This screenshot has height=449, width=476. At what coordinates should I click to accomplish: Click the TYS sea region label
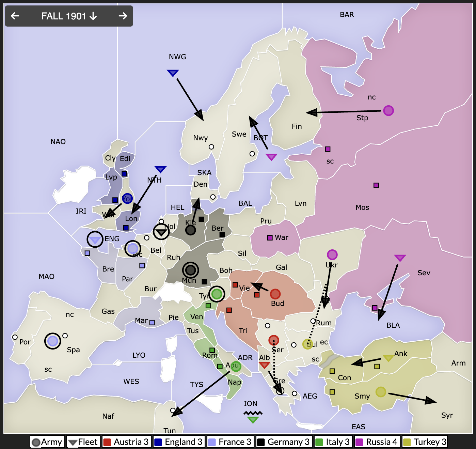[x=196, y=385]
